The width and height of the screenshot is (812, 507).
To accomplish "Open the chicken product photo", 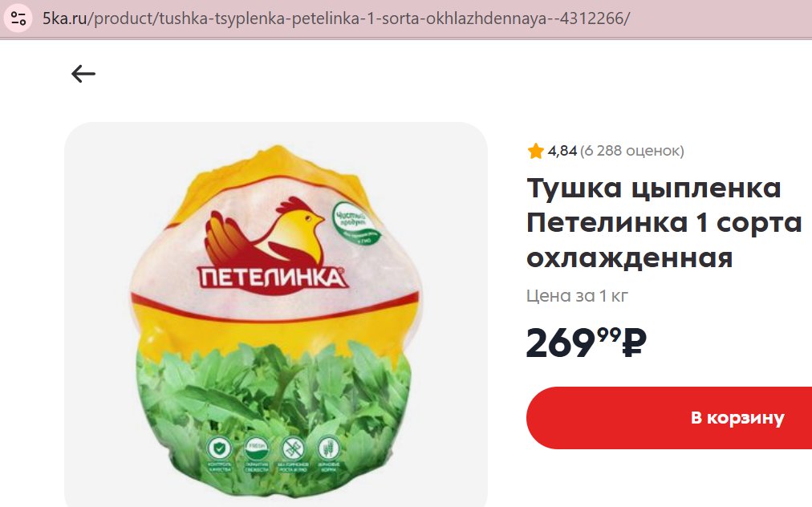I will coord(276,314).
